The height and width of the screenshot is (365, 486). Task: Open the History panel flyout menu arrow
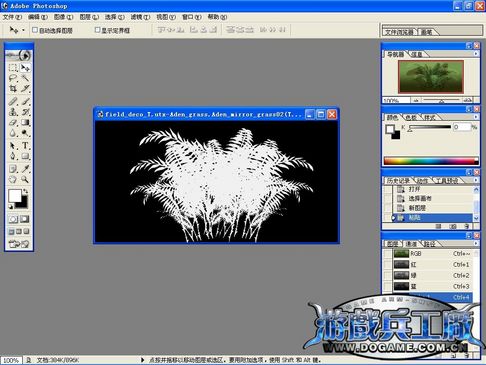tap(476, 180)
